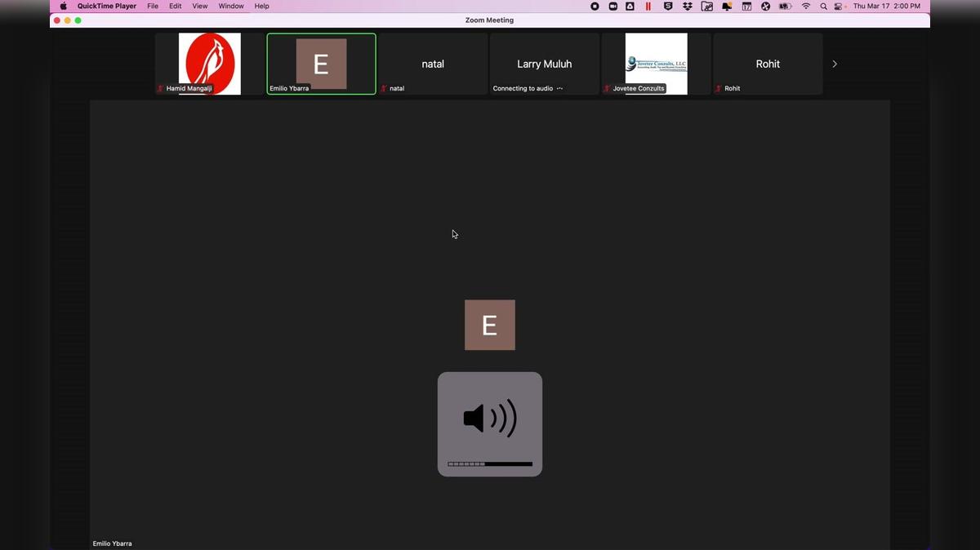Click the Dropbox icon in the menu bar
The image size is (980, 550).
click(x=688, y=7)
